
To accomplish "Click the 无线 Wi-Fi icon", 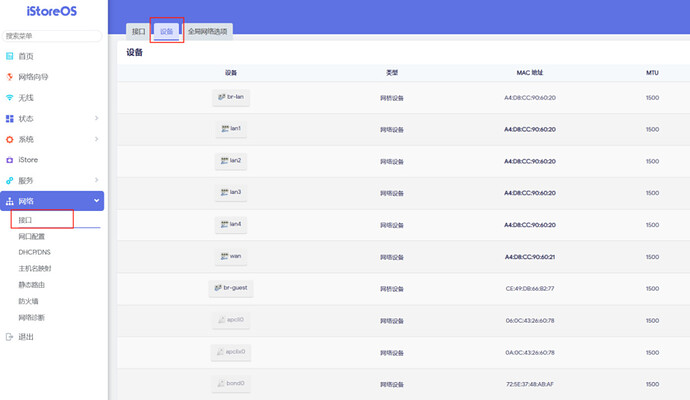I will 10,98.
